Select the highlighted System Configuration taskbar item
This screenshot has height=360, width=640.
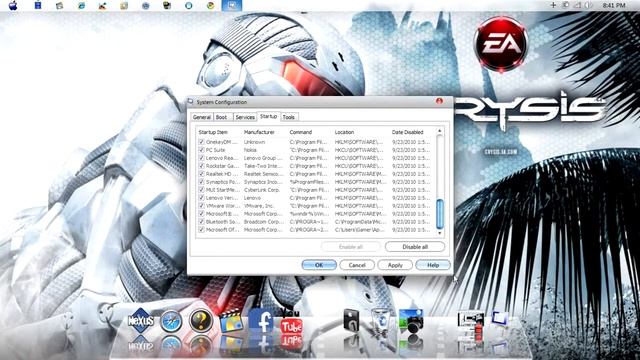coord(232,5)
